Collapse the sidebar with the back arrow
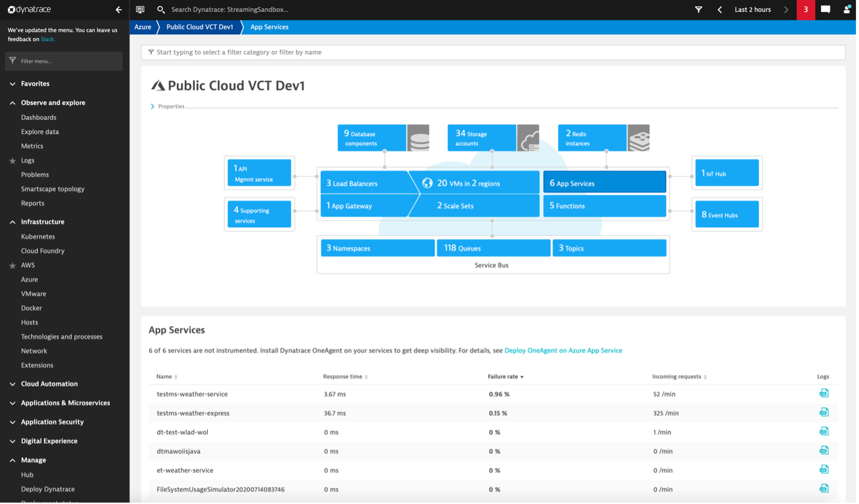 click(119, 10)
